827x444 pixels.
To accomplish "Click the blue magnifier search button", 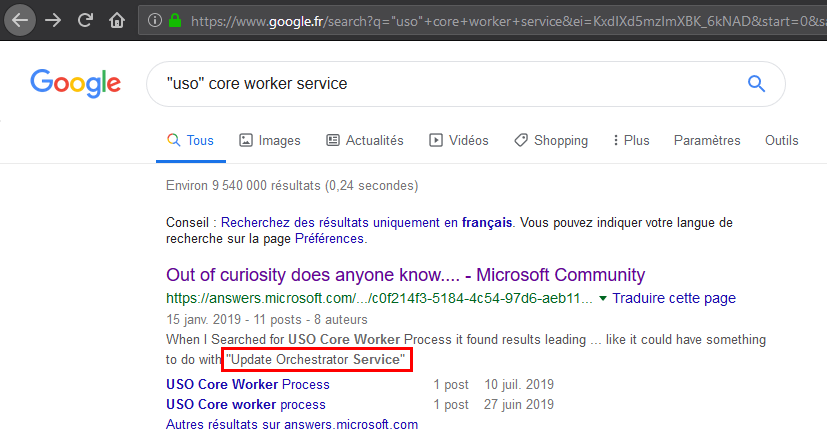I will (x=756, y=83).
